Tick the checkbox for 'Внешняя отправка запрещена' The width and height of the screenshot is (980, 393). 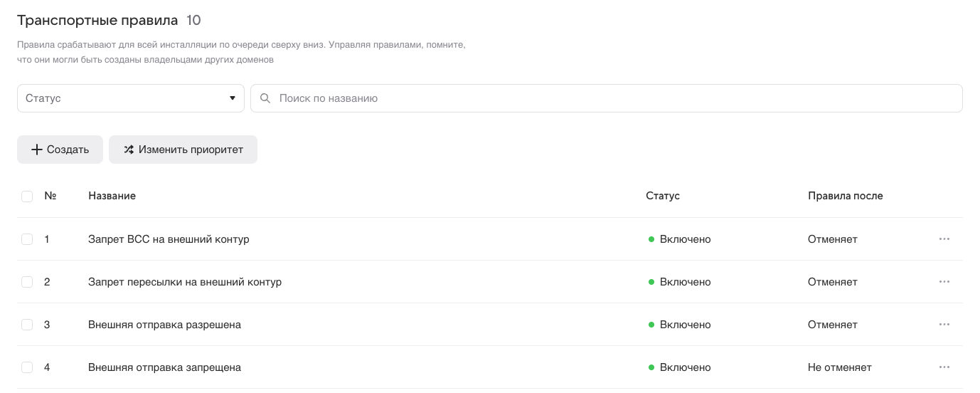(x=27, y=367)
